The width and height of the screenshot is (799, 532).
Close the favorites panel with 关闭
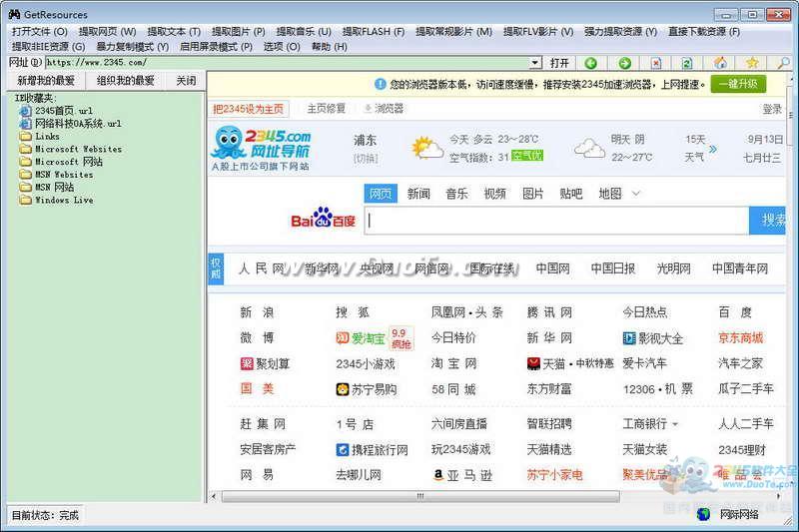point(186,81)
